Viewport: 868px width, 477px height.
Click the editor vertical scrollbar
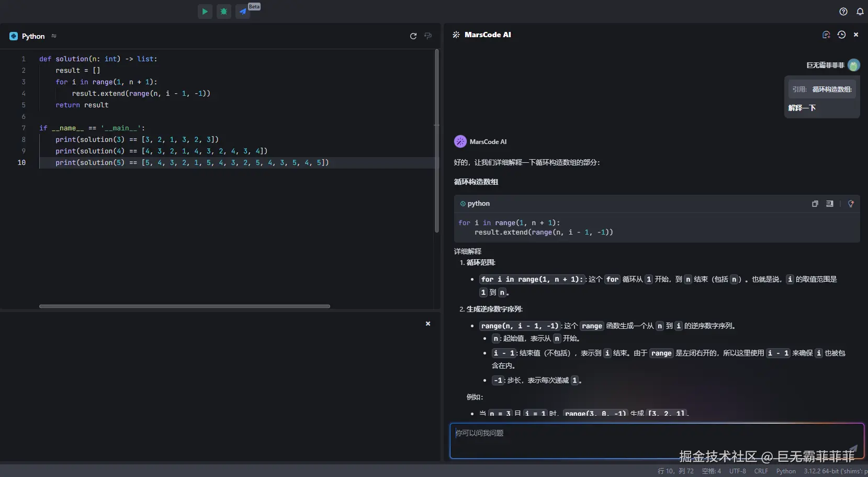click(x=437, y=141)
